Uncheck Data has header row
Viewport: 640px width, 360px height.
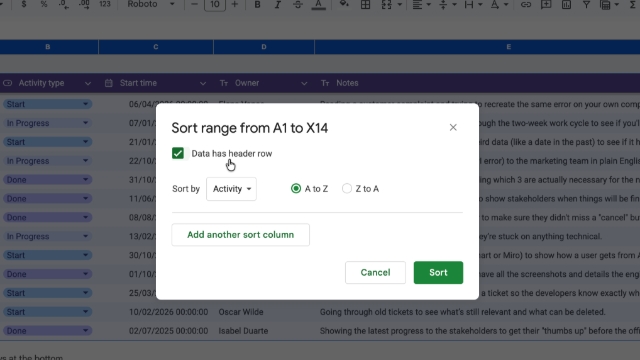tap(178, 153)
